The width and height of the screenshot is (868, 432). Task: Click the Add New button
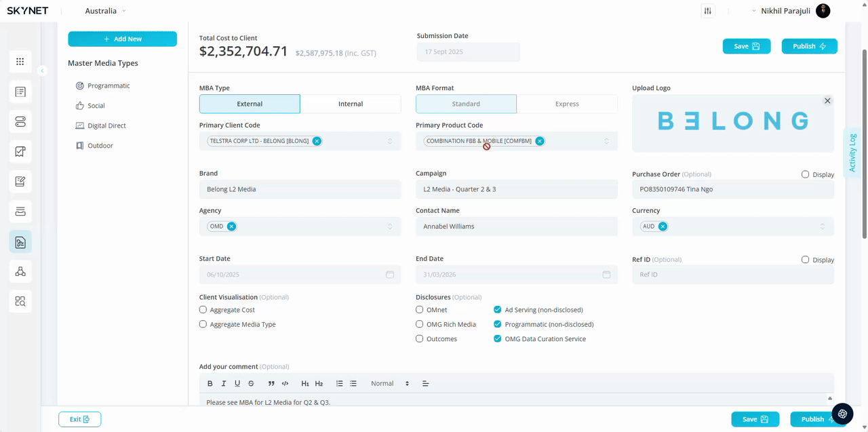point(122,39)
